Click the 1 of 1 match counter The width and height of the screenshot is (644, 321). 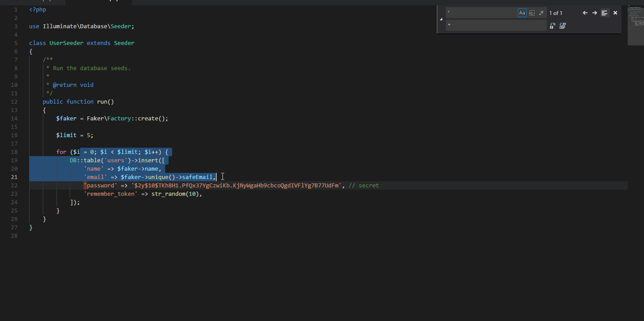tap(555, 13)
